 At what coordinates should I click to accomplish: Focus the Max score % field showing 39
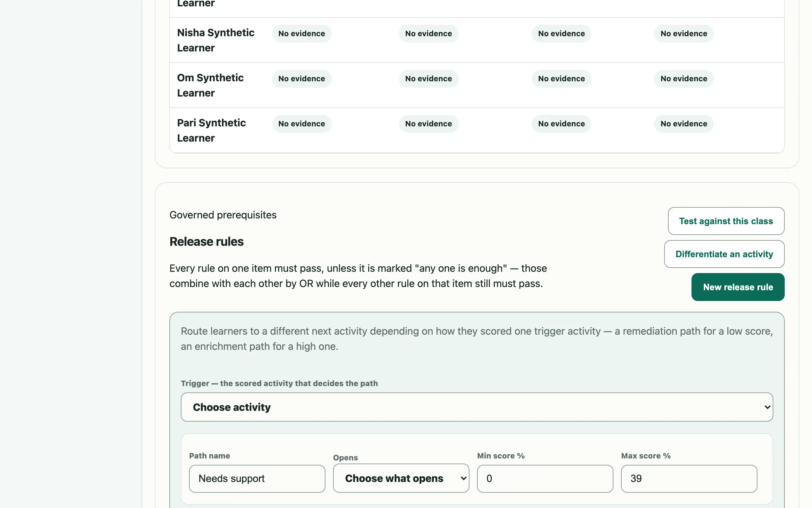(689, 478)
